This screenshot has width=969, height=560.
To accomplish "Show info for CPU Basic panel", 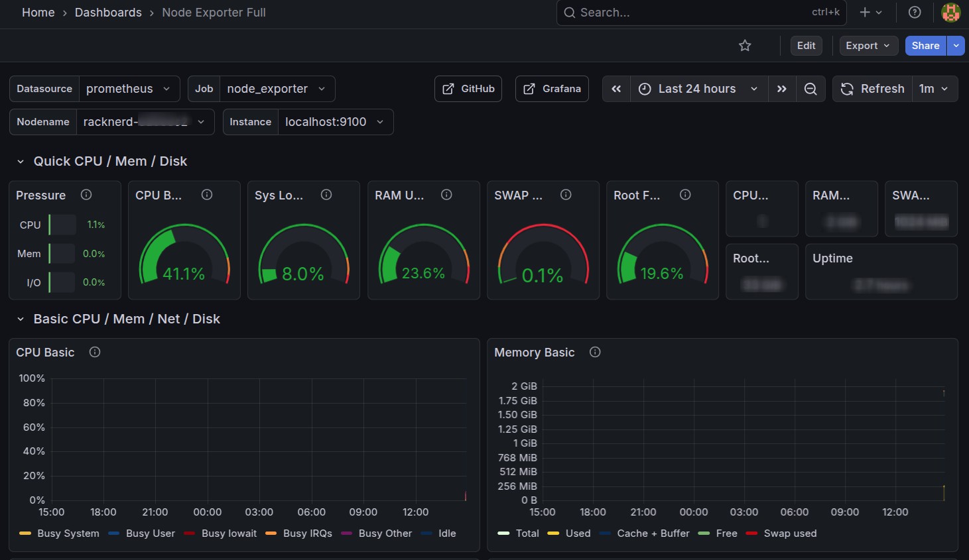I will [95, 353].
